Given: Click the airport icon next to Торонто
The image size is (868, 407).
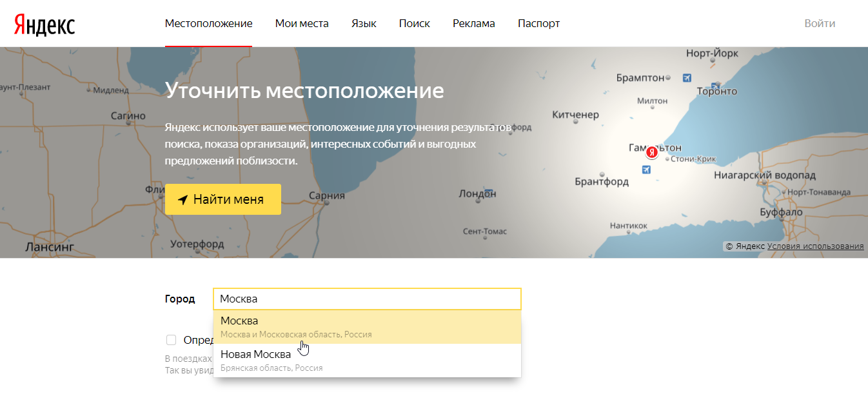Looking at the screenshot, I should (715, 85).
